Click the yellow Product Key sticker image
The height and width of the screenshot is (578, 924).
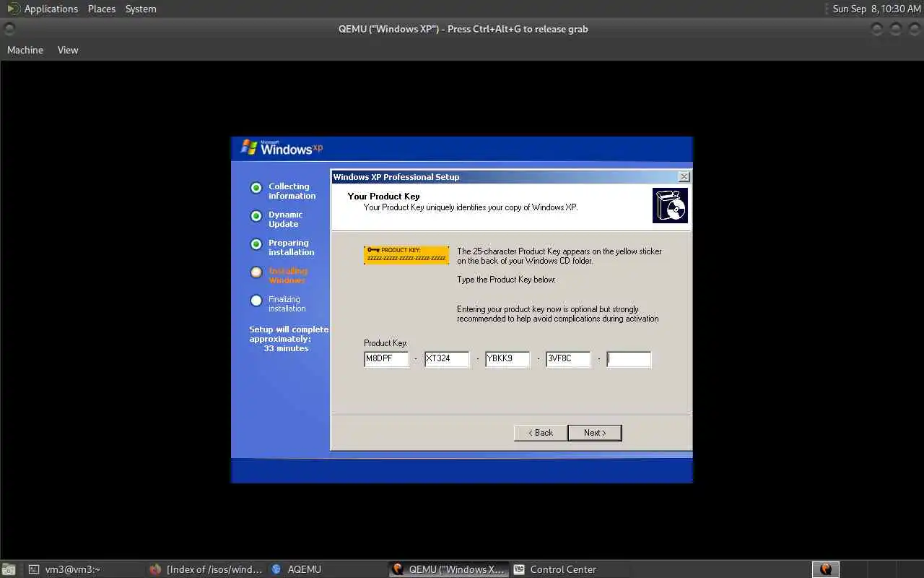(x=406, y=255)
